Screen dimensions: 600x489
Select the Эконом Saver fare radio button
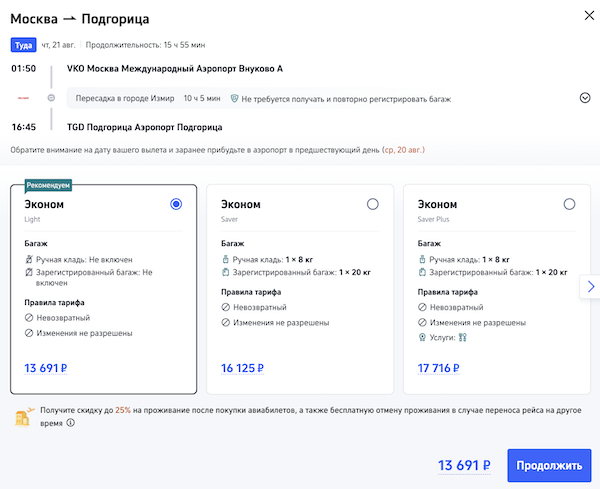(373, 204)
